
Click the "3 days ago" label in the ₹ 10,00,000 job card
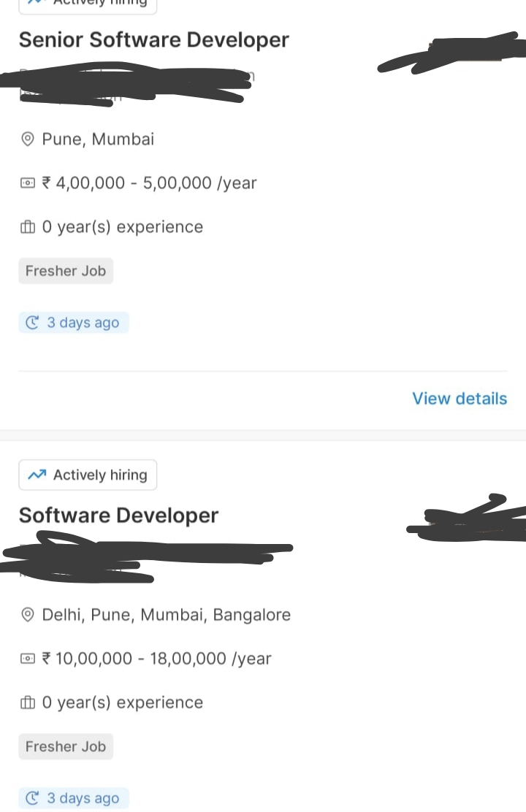click(83, 799)
